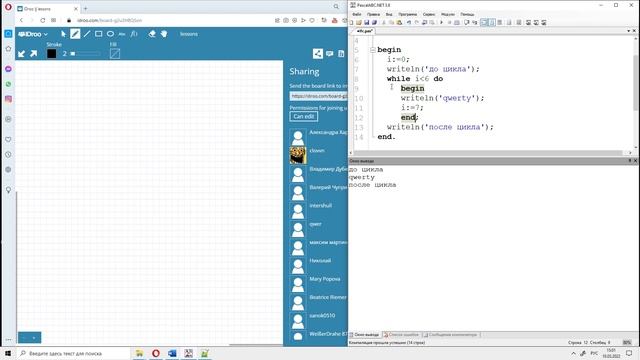
Task: Run the program with the green play icon
Action: [x=441, y=22]
